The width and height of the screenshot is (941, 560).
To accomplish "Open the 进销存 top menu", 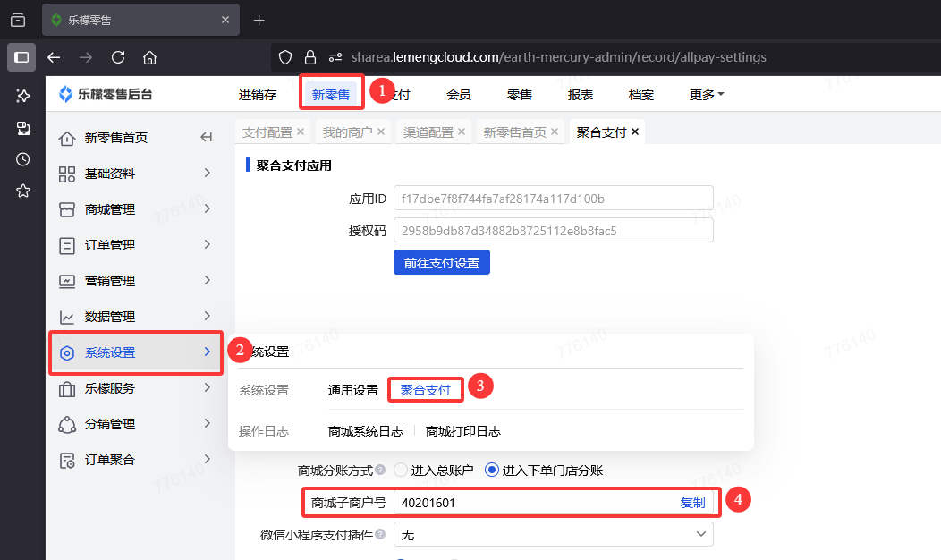I will tap(258, 94).
